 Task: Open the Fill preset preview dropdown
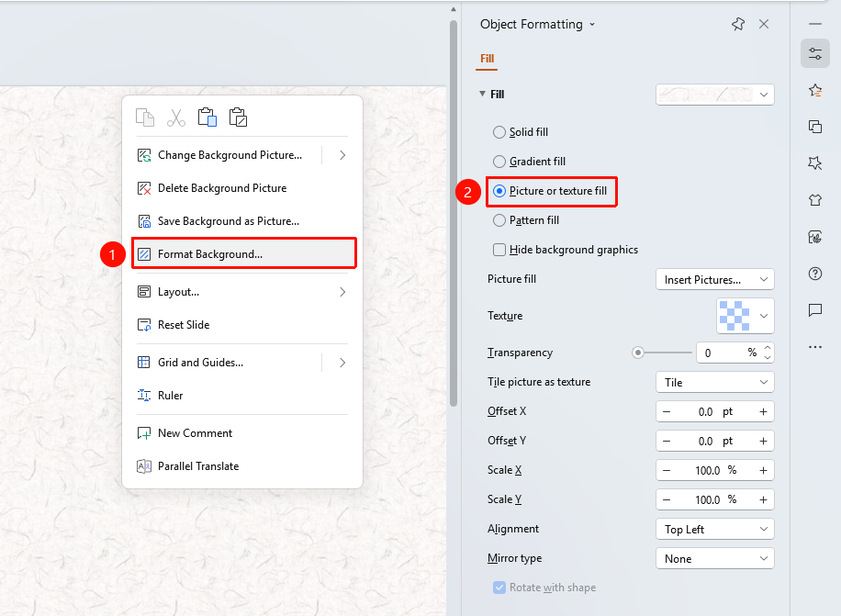pos(715,95)
